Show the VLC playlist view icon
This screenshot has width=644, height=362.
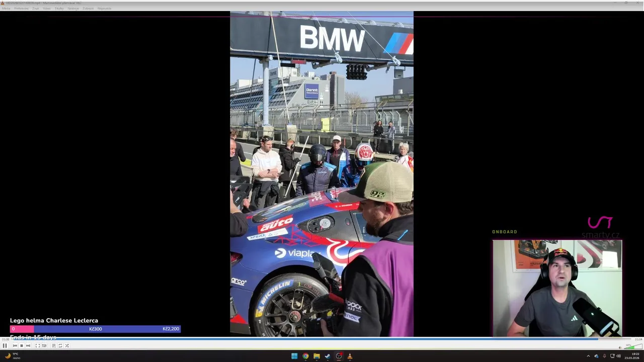[x=53, y=345]
